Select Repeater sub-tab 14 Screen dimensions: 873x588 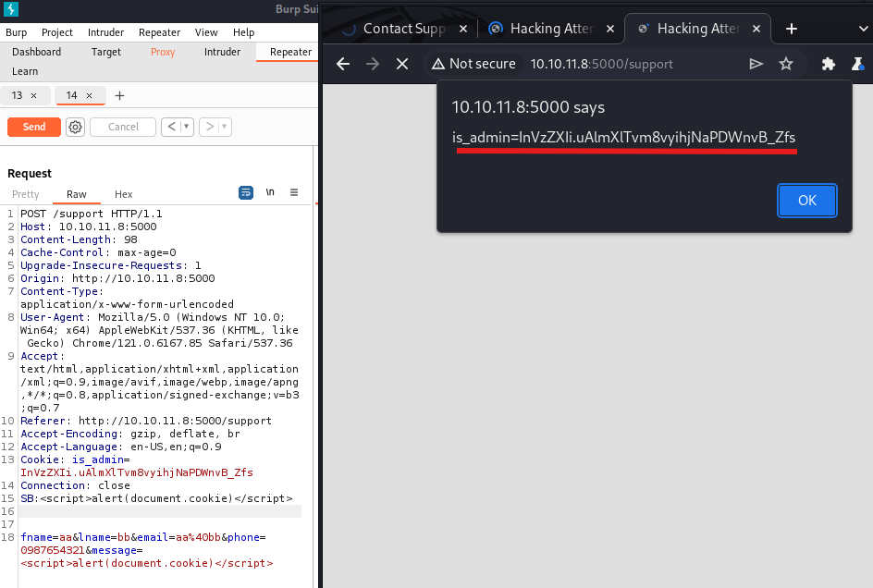[72, 96]
